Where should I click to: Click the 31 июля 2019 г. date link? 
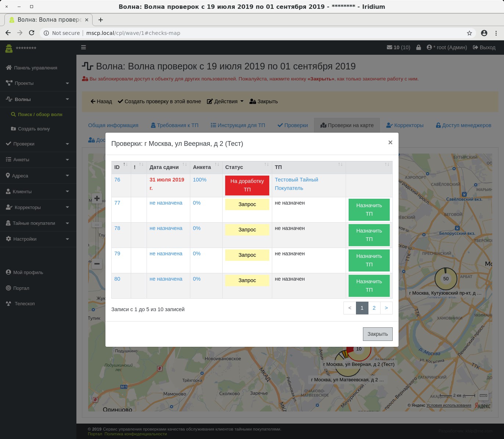167,184
